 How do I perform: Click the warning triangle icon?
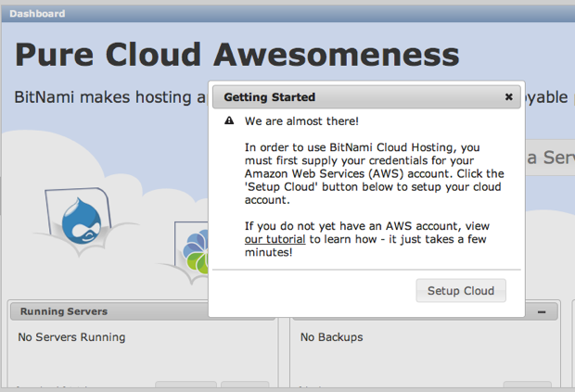point(228,121)
